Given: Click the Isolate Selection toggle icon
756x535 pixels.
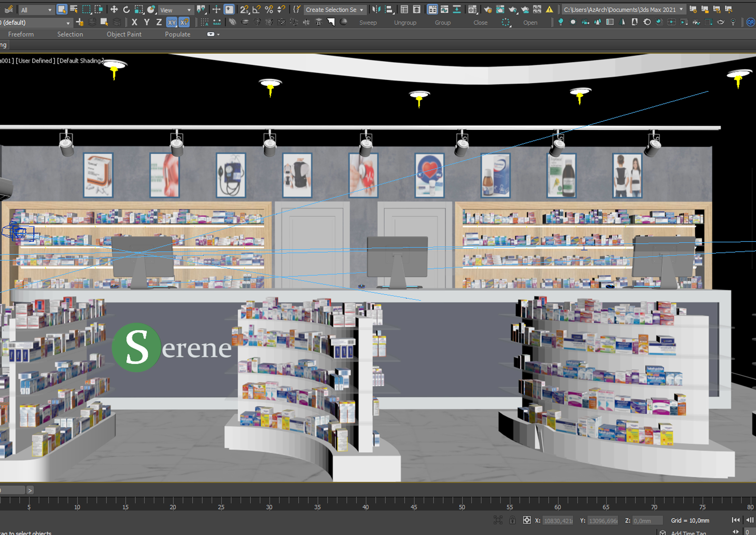Looking at the screenshot, I should coord(498,520).
